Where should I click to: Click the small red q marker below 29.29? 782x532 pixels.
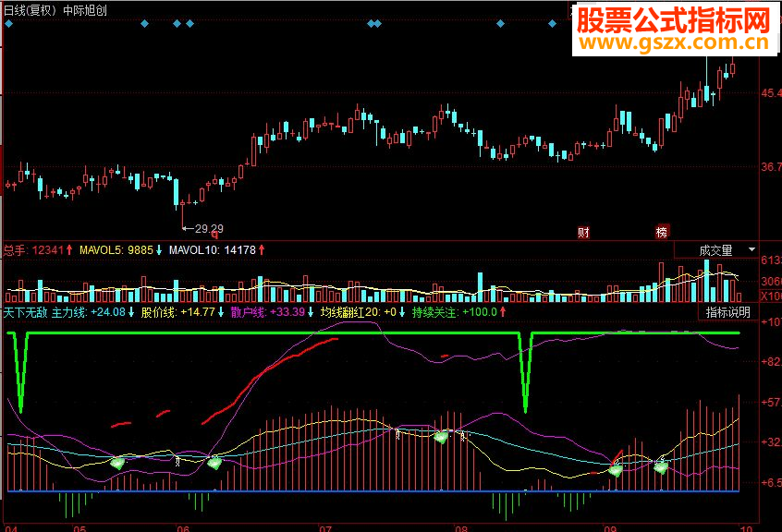pyautogui.click(x=214, y=235)
